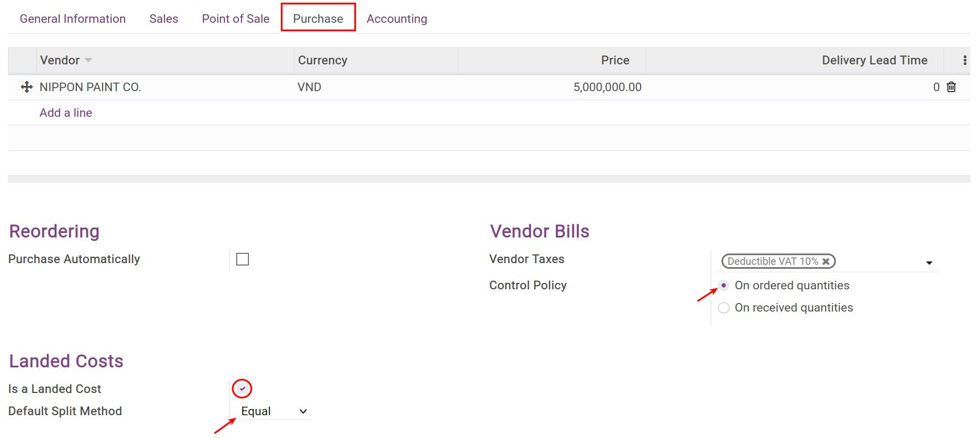Remove the Deductible VAT 10% tax tag
The width and height of the screenshot is (980, 438).
click(x=826, y=261)
